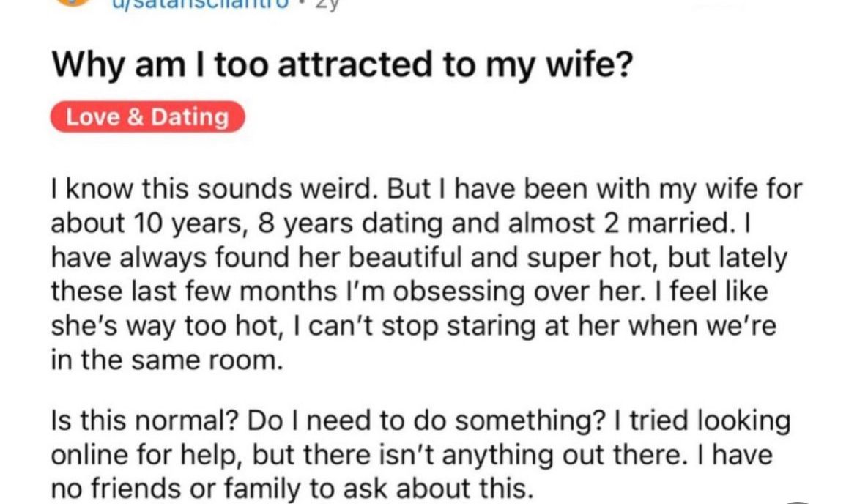
Task: Click the question 'Do I need to do something?'
Action: 426,421
